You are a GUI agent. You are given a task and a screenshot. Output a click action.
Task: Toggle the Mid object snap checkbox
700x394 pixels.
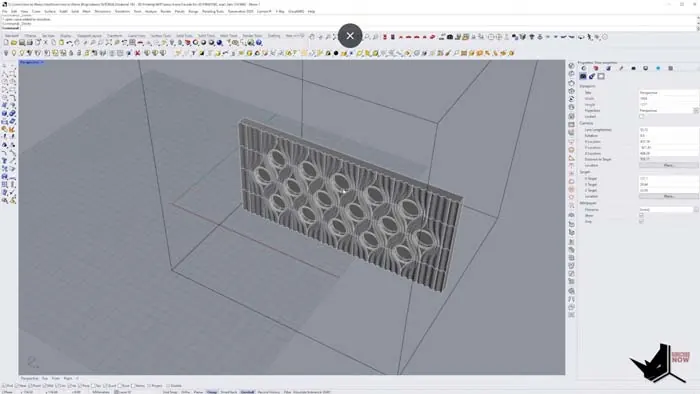pyautogui.click(x=44, y=386)
